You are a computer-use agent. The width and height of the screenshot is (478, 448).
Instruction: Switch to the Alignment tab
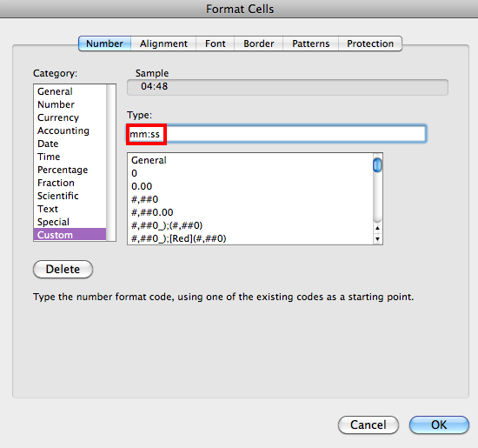point(163,43)
